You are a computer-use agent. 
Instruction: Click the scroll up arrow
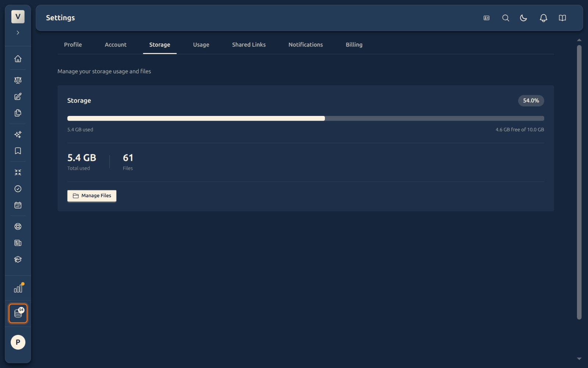click(579, 40)
